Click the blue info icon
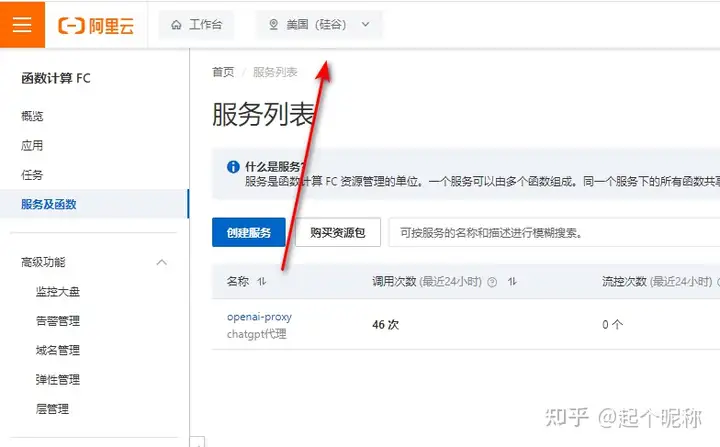The image size is (720, 447). pyautogui.click(x=233, y=167)
